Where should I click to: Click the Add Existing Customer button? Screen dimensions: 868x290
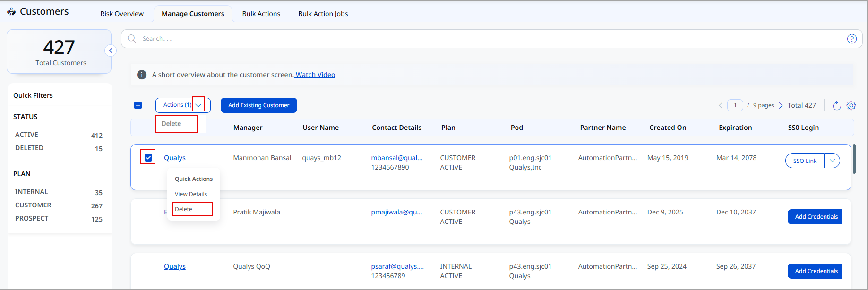click(x=259, y=105)
